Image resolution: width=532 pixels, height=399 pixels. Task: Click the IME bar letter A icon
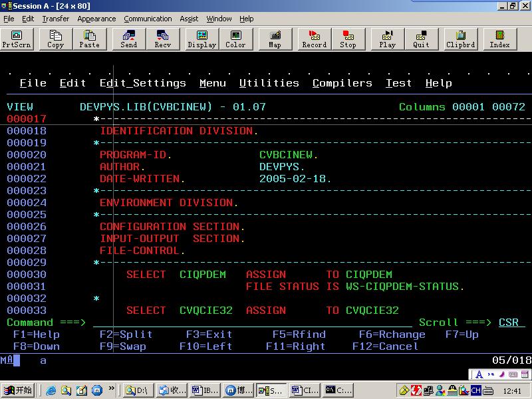pyautogui.click(x=479, y=374)
